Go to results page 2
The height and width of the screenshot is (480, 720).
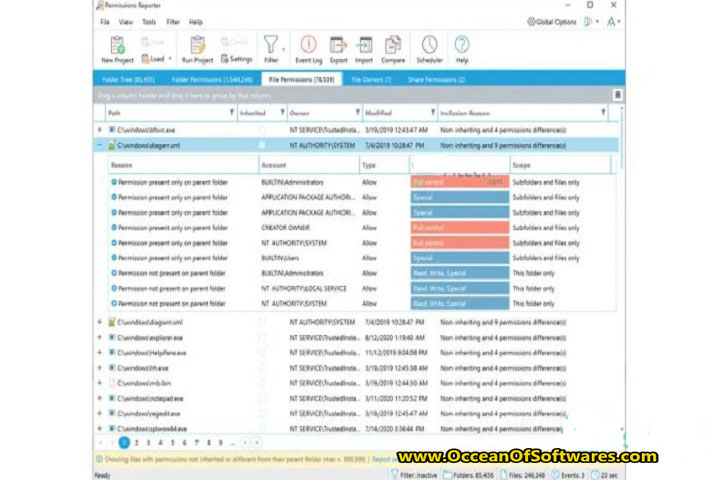136,443
